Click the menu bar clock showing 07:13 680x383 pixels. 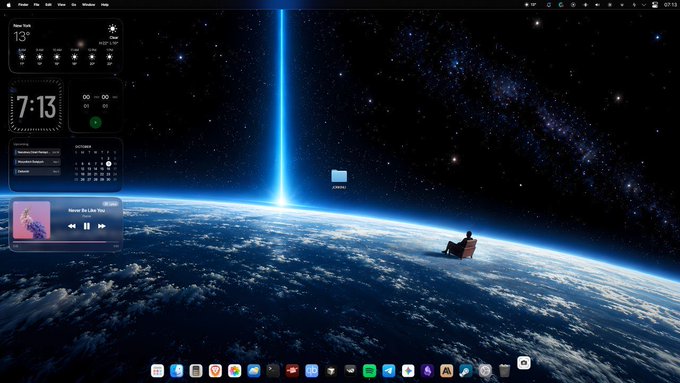[670, 5]
